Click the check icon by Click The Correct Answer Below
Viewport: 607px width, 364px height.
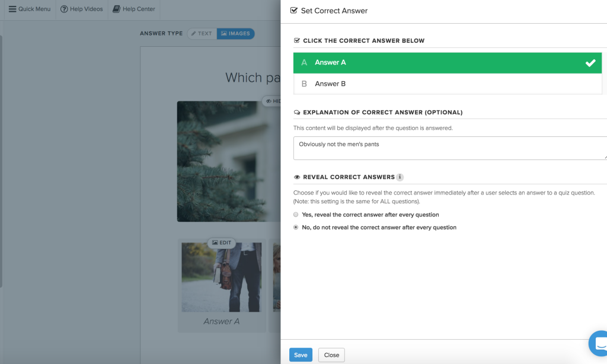[297, 41]
